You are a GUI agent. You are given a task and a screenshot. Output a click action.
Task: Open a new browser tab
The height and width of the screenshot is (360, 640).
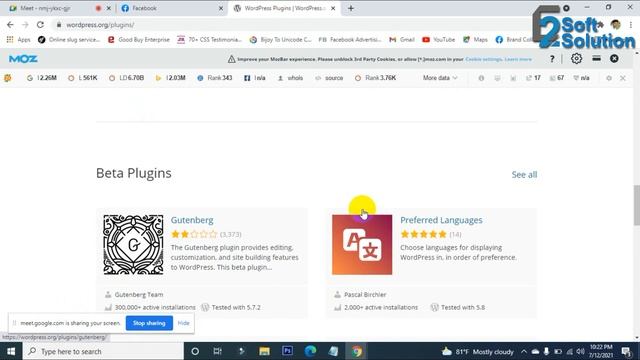pyautogui.click(x=351, y=8)
